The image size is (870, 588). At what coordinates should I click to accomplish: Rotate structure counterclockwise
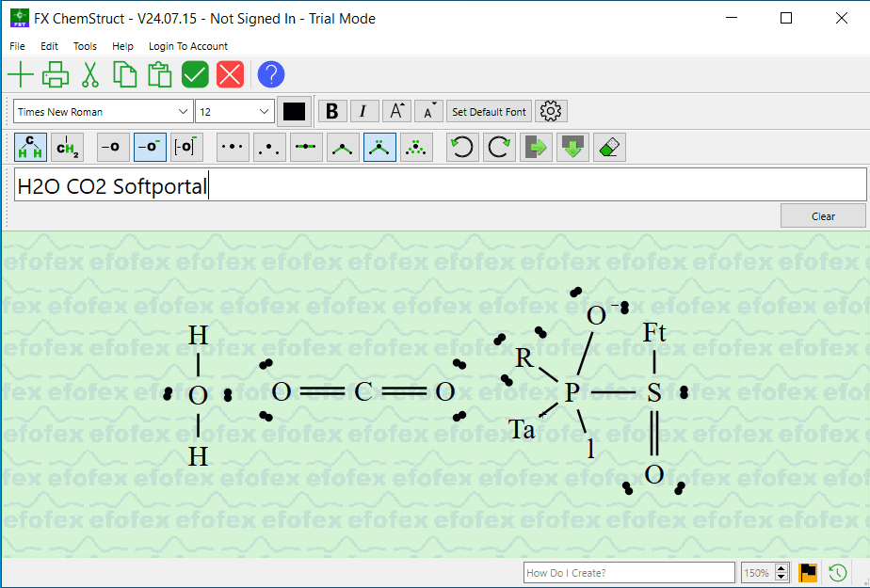tap(462, 148)
